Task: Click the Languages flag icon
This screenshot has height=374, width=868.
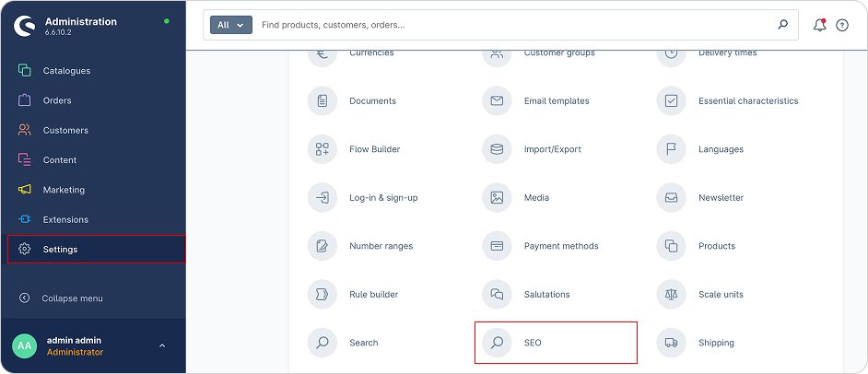Action: pyautogui.click(x=671, y=149)
